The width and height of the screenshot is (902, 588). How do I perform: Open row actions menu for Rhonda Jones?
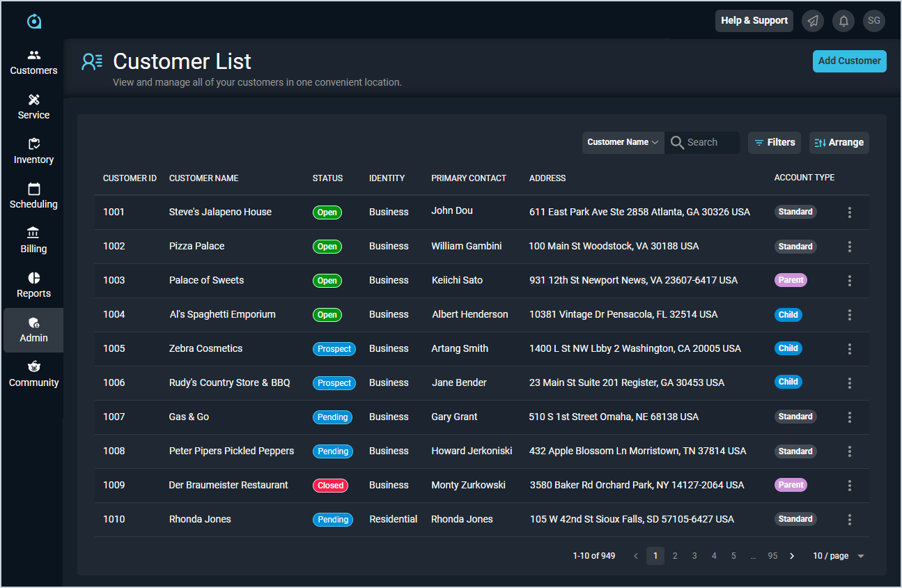tap(850, 520)
